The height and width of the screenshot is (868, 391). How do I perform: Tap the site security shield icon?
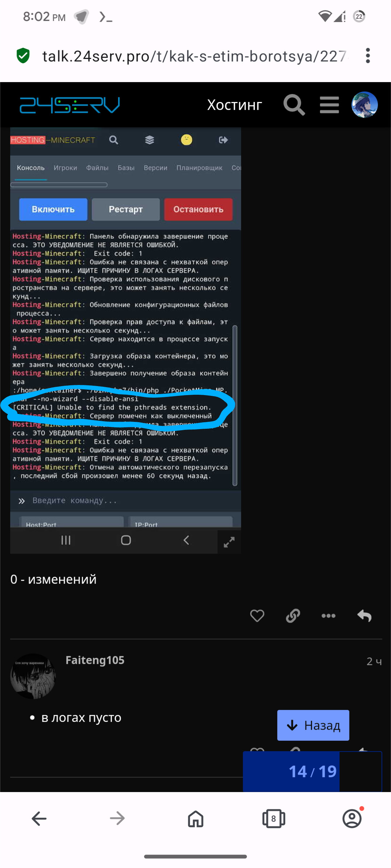tap(23, 56)
